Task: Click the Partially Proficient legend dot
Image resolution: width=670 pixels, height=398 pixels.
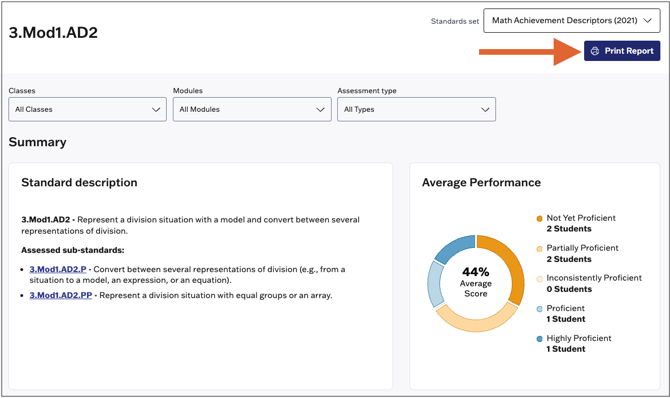Action: tap(539, 249)
